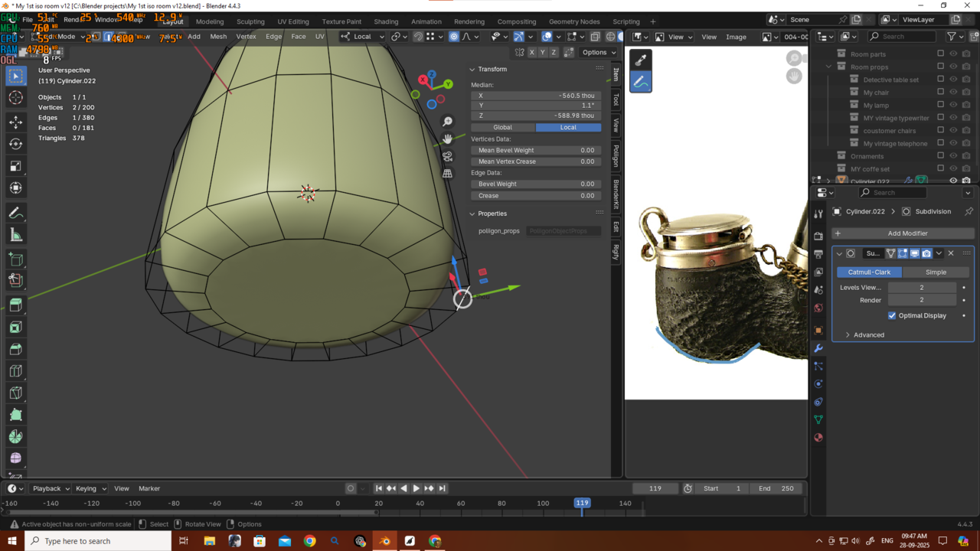The height and width of the screenshot is (551, 980).
Task: Click the eyedropper Sample tool in image editor
Action: point(641,60)
